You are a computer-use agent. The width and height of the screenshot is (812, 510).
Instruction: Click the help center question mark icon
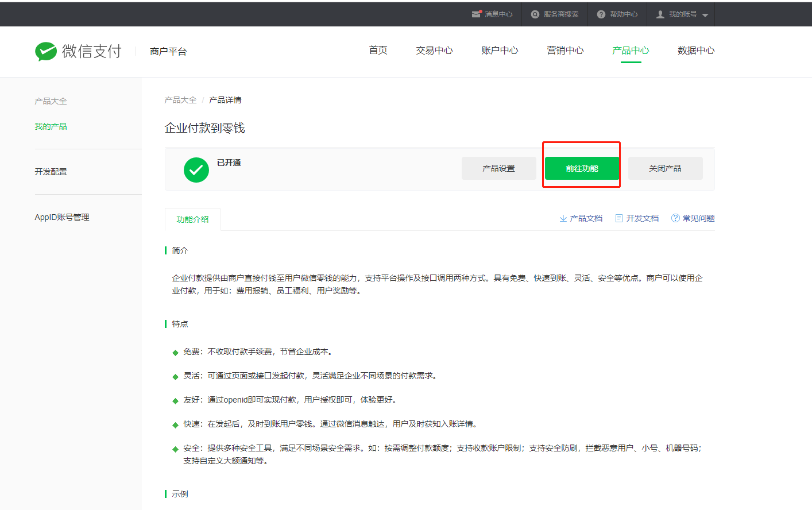tap(601, 14)
